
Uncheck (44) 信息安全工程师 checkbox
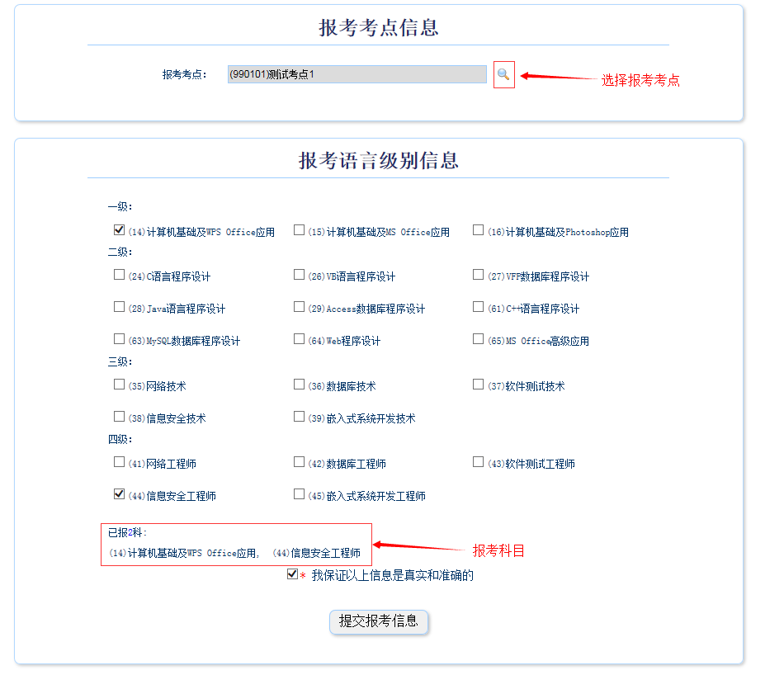click(120, 494)
